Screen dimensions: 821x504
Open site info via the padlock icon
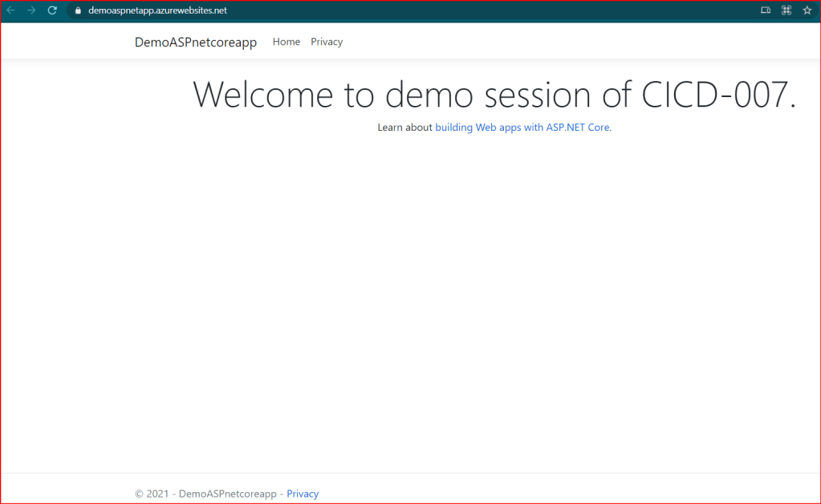pos(78,10)
